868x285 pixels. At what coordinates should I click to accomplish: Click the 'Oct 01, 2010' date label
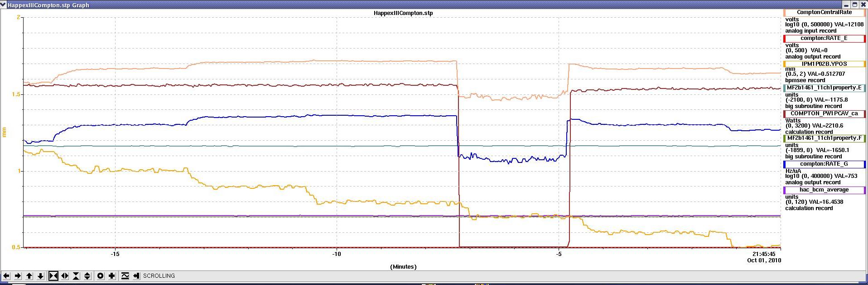pyautogui.click(x=764, y=260)
